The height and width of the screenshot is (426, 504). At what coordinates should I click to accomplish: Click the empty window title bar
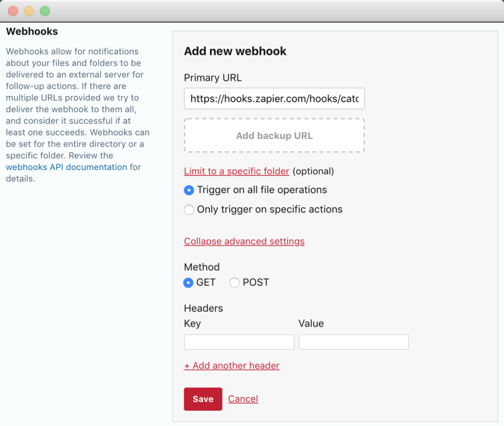pos(262,10)
